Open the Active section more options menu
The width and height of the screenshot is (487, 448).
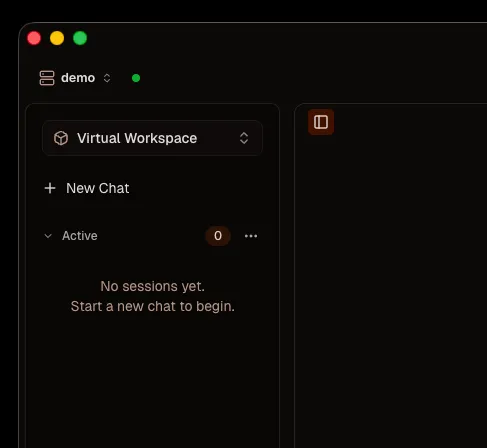tap(251, 236)
